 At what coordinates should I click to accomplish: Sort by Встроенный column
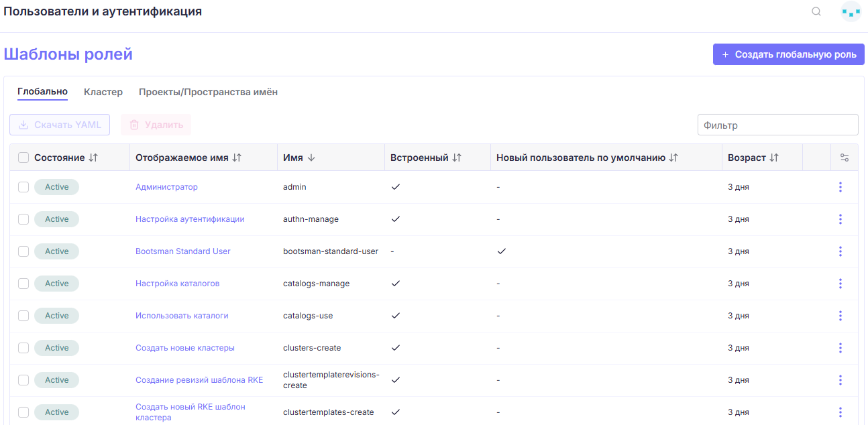pyautogui.click(x=426, y=158)
